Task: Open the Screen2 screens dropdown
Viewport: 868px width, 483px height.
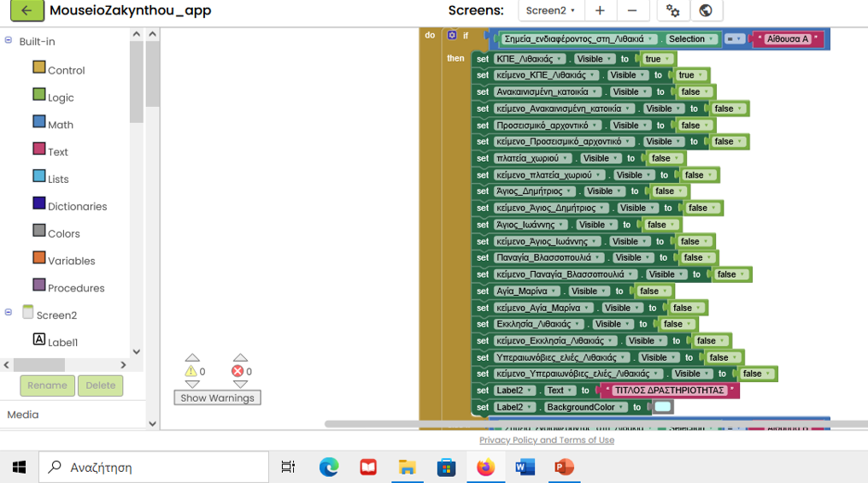Action: [x=550, y=10]
